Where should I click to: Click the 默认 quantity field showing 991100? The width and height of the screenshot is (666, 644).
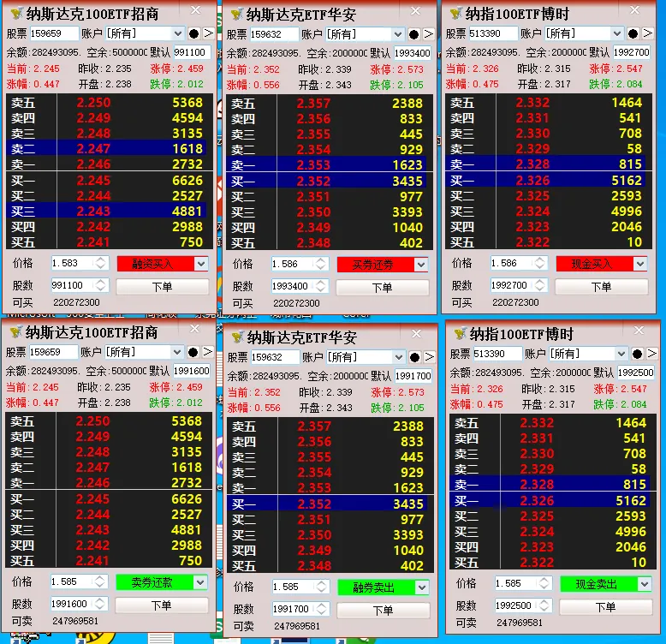[192, 52]
